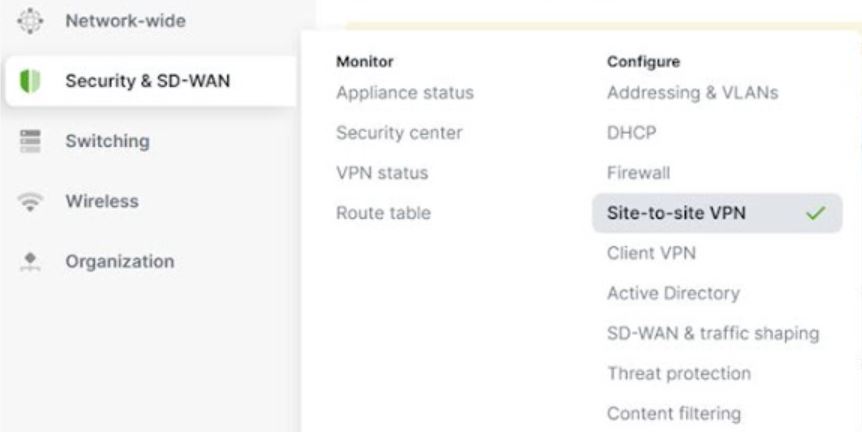Open the Security center page
862x432 pixels.
[399, 133]
